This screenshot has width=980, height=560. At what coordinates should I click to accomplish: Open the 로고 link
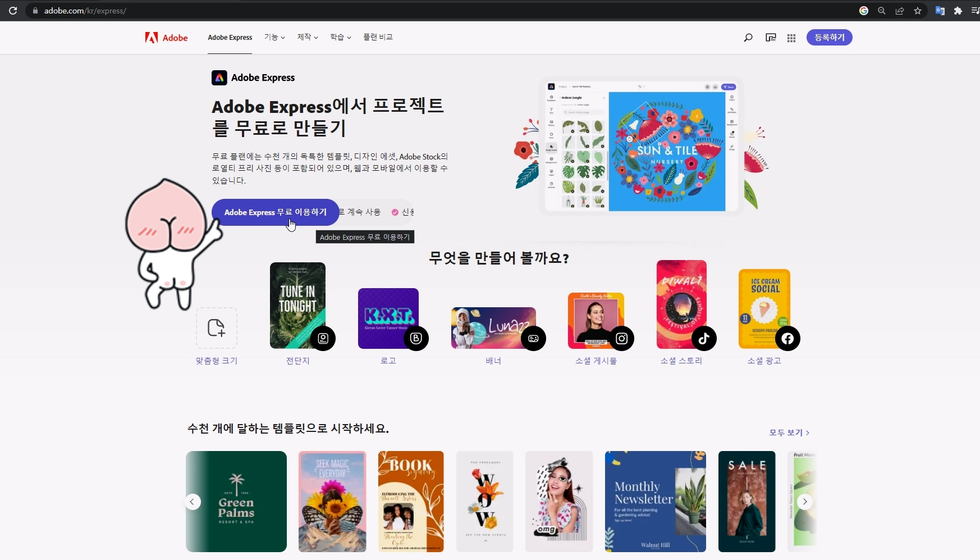[x=388, y=361]
